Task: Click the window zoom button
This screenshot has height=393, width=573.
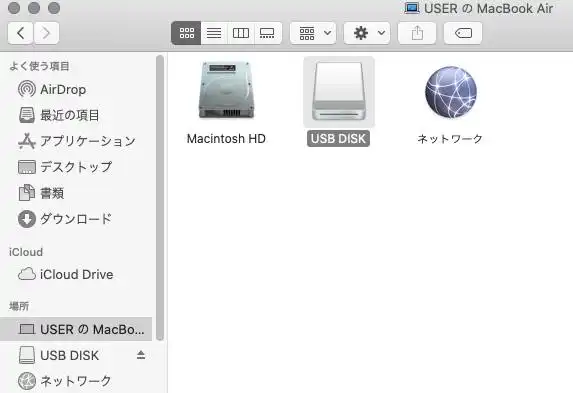Action: pyautogui.click(x=54, y=8)
